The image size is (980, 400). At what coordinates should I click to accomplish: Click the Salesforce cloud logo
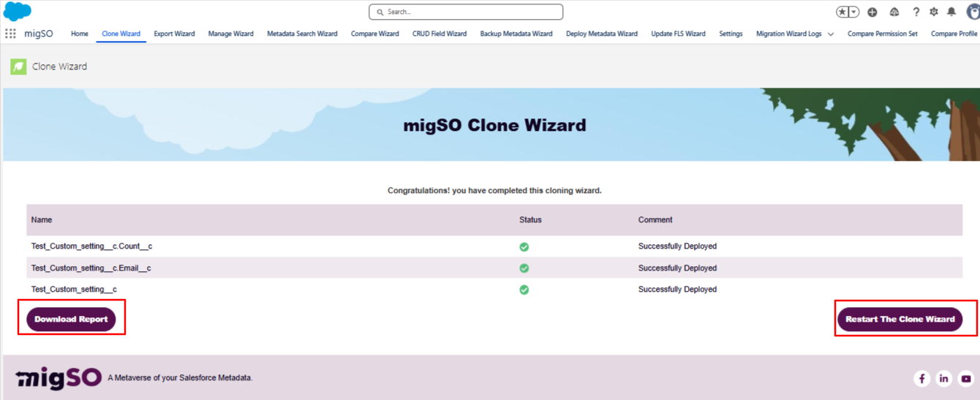(17, 11)
